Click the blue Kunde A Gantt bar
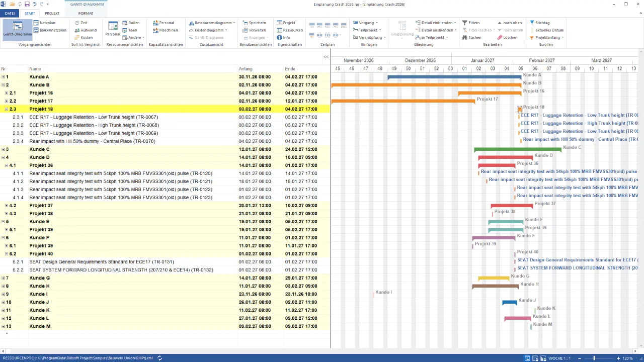Image resolution: width=644 pixels, height=362 pixels. click(454, 77)
